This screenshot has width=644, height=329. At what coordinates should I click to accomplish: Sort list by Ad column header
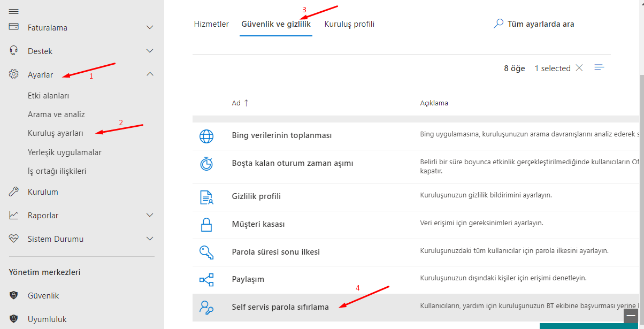tap(236, 103)
